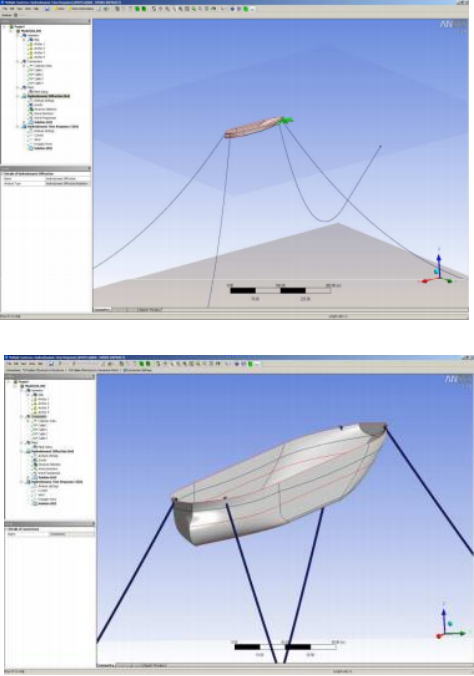Click the Name field in the top window details
This screenshot has width=474, height=676.
[68, 178]
